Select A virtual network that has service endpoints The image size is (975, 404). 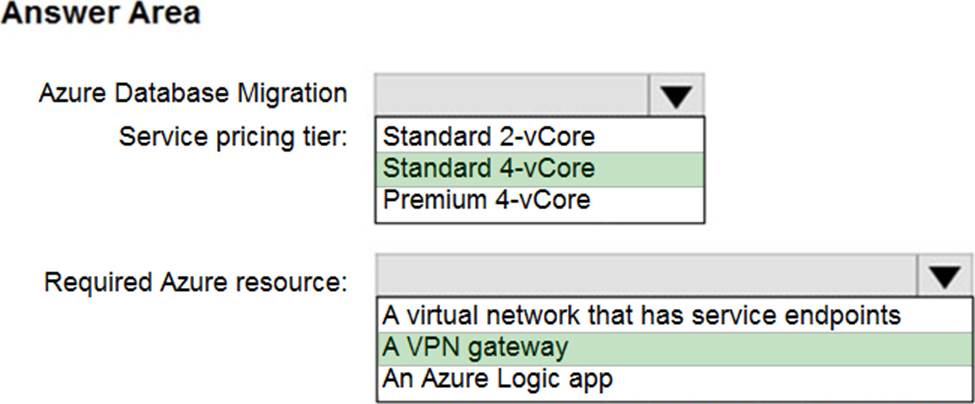(x=641, y=315)
